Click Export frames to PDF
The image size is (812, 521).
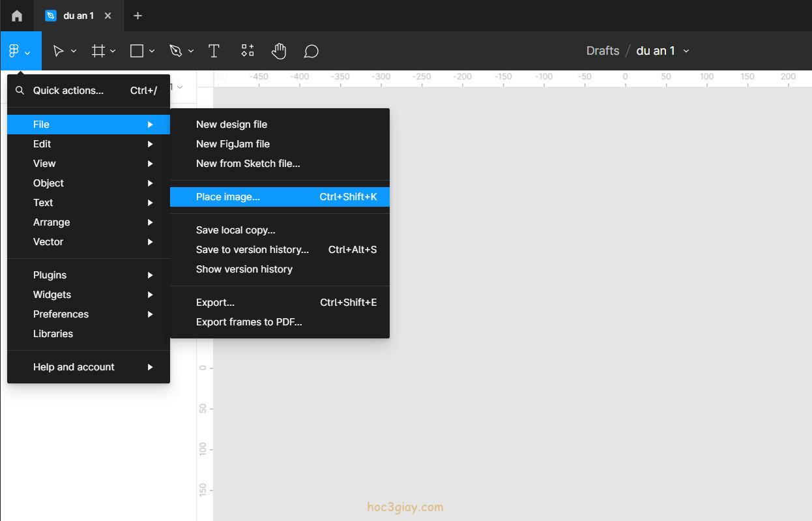pyautogui.click(x=249, y=322)
